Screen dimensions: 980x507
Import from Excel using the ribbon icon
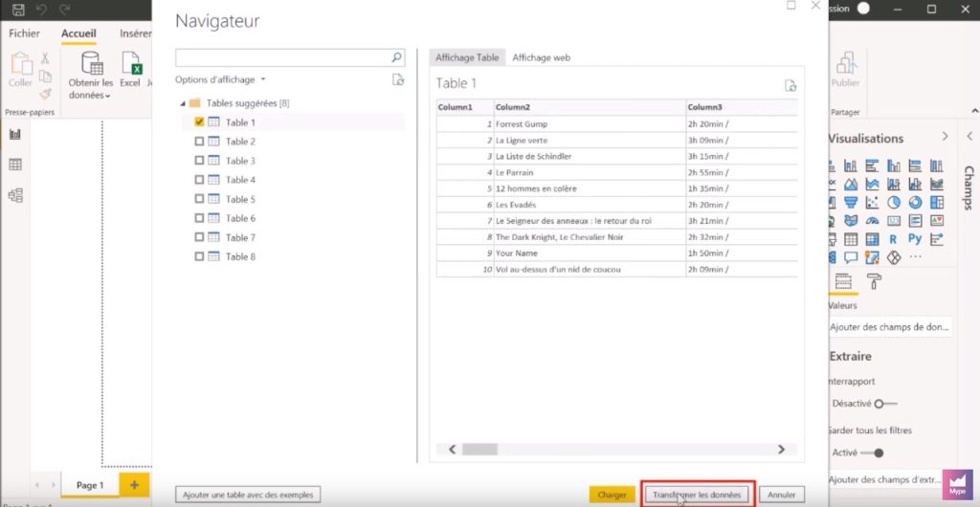tap(130, 64)
